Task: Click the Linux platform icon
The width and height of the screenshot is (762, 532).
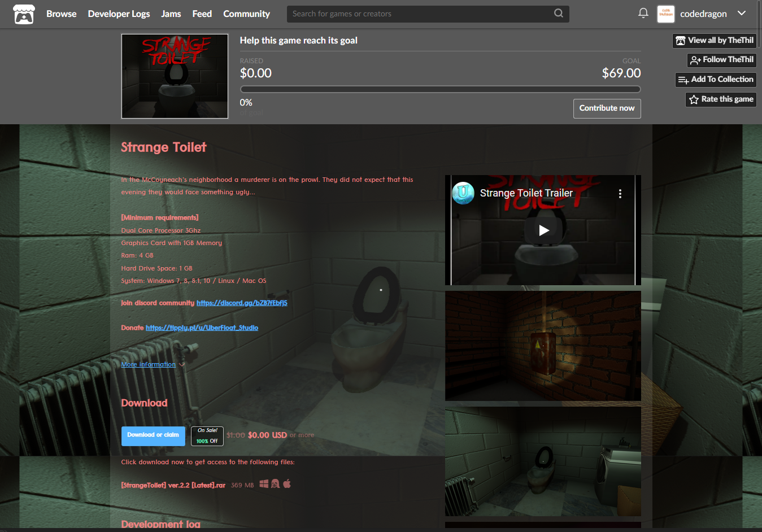Action: pyautogui.click(x=275, y=484)
